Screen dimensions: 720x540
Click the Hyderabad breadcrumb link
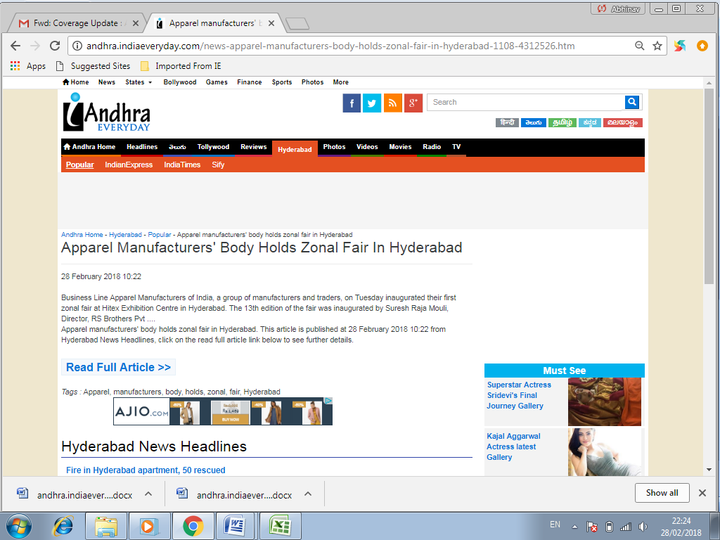(125, 235)
